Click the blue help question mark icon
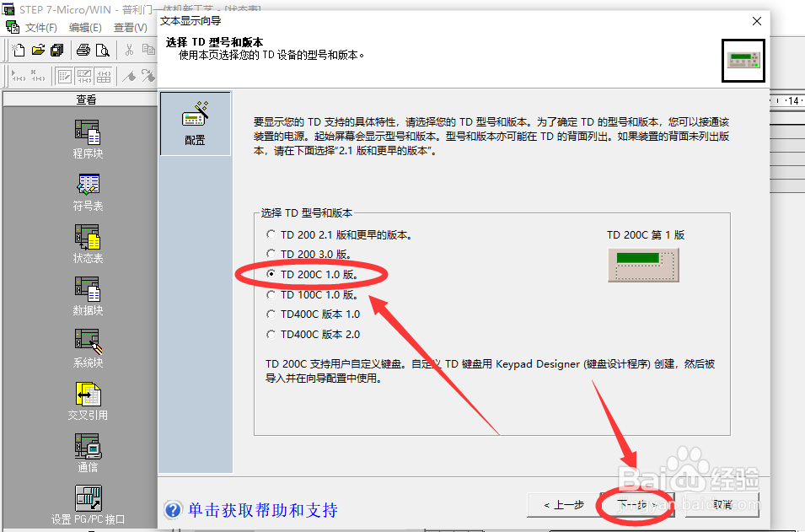 (174, 509)
